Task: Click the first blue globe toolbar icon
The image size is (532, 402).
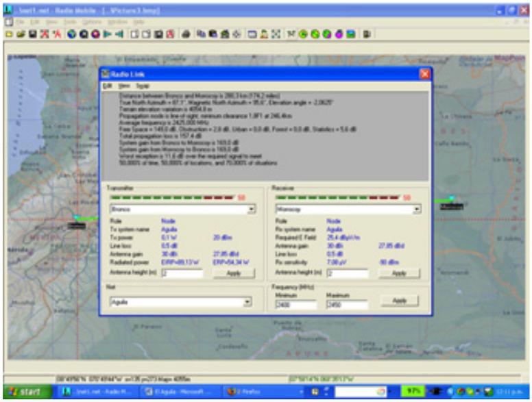Action: [x=71, y=34]
